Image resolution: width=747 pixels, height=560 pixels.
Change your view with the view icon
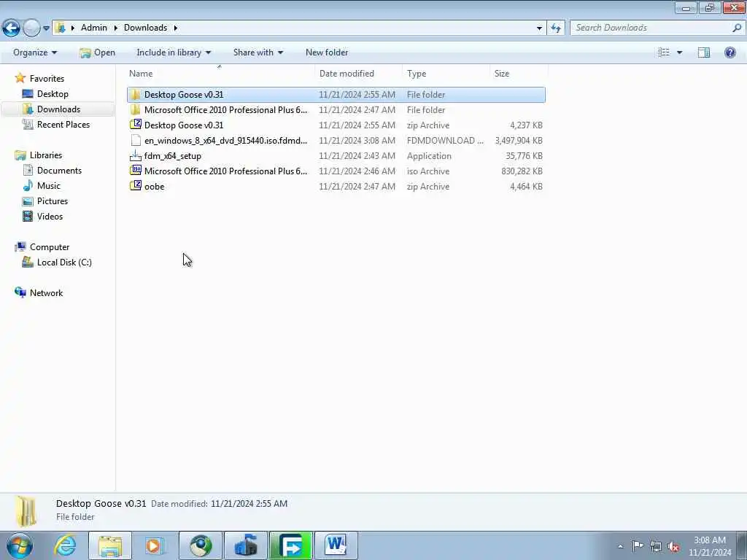tap(664, 52)
